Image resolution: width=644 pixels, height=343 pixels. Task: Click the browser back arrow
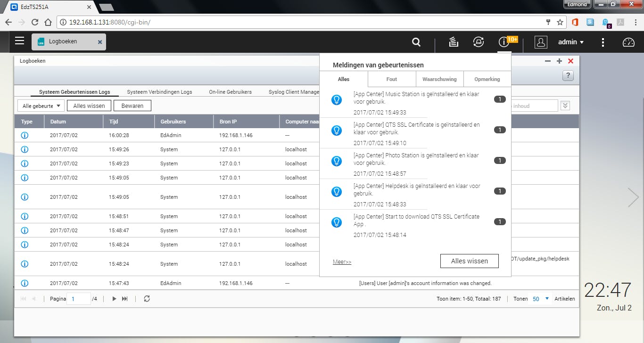pyautogui.click(x=8, y=22)
